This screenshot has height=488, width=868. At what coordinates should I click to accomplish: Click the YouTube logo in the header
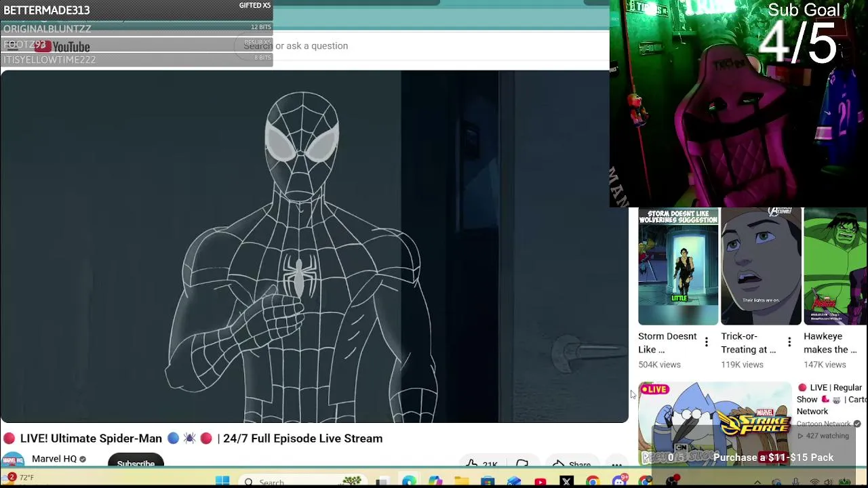coord(62,47)
